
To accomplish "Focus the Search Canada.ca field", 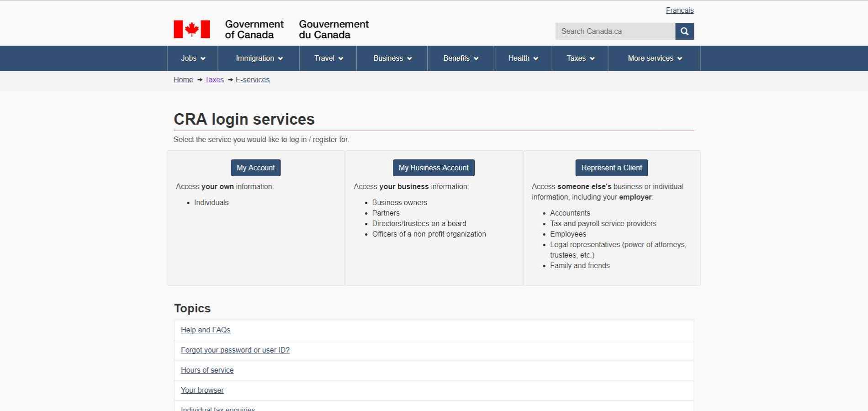I will (x=615, y=31).
